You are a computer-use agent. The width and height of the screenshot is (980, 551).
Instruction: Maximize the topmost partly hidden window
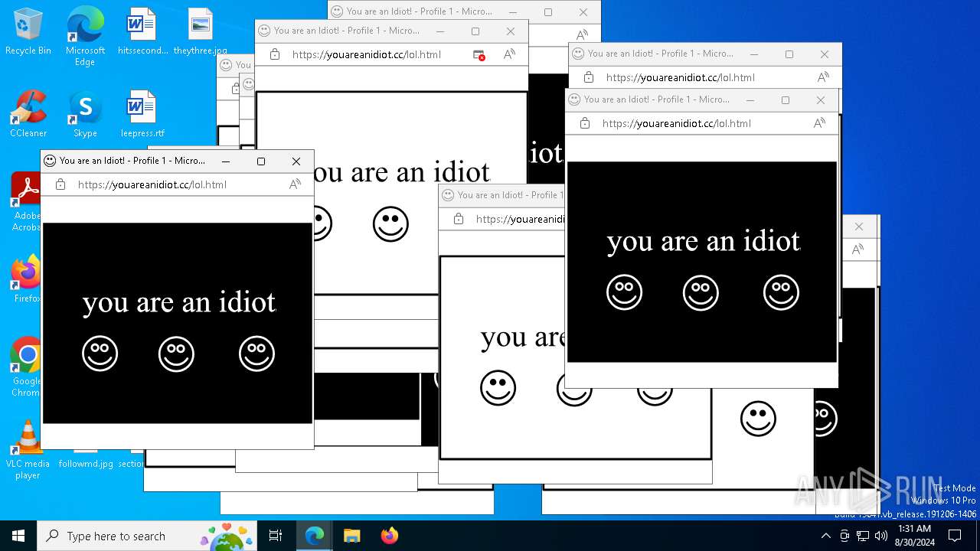click(x=548, y=12)
